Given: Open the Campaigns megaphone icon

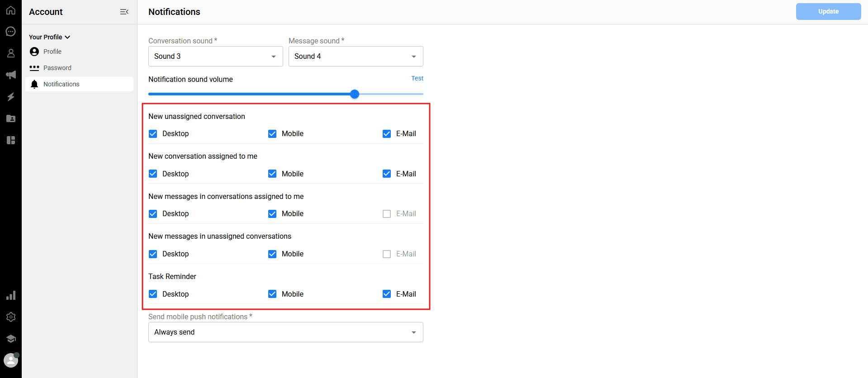Looking at the screenshot, I should tap(11, 75).
